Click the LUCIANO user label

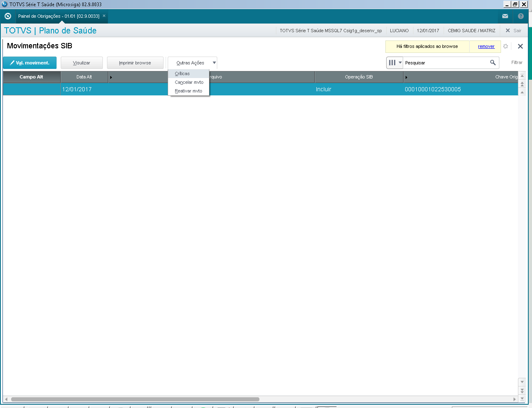(399, 31)
